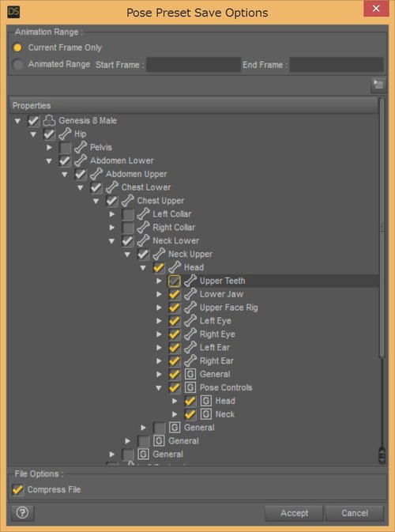Expand the Neck pose controls node

pyautogui.click(x=175, y=414)
